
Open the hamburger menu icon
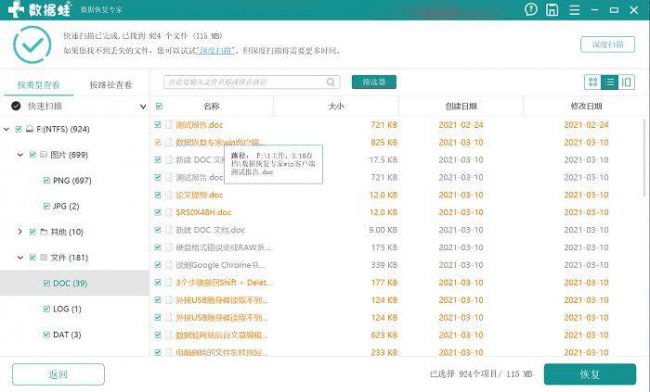(x=574, y=10)
